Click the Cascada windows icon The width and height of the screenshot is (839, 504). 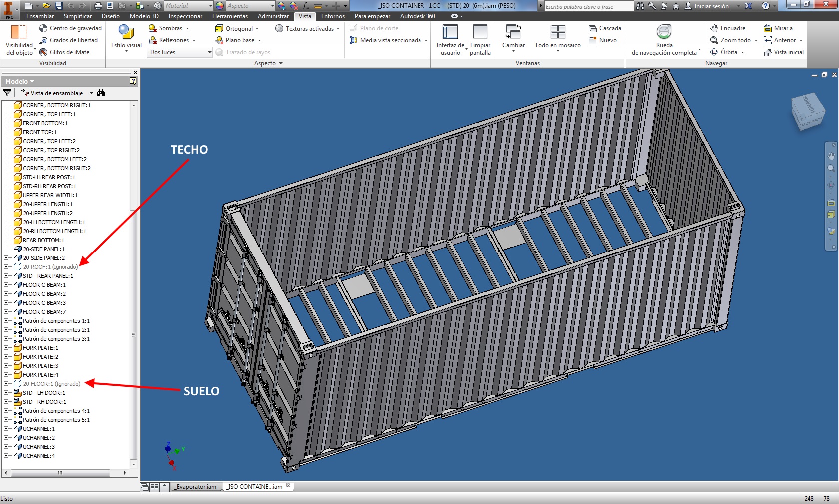point(593,28)
